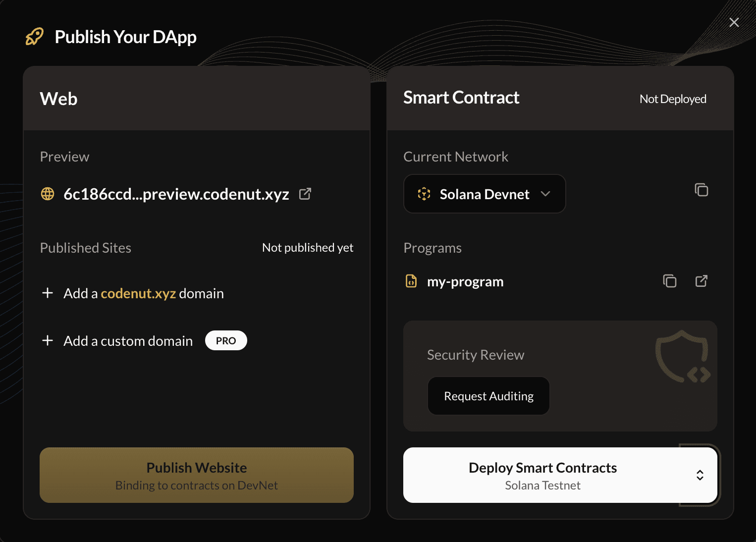Open chevron next to Solana Devnet
Viewport: 756px width, 542px height.
(546, 194)
